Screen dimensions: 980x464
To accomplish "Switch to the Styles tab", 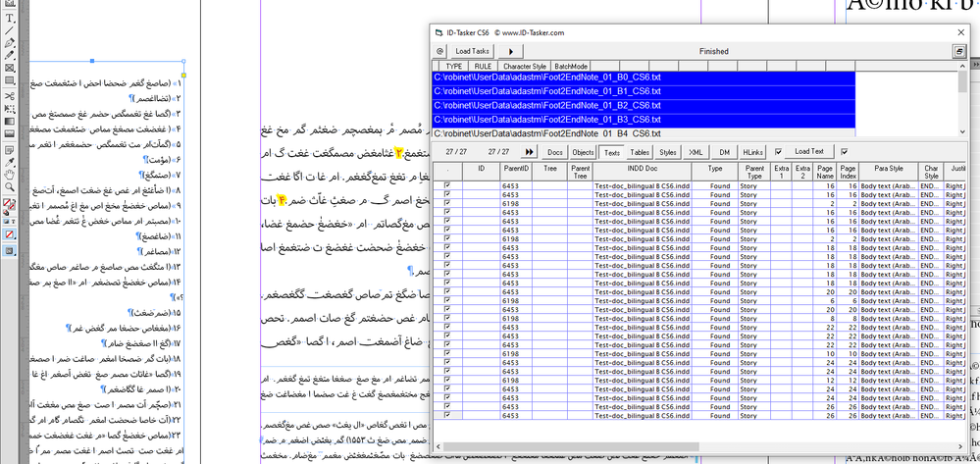I will click(668, 152).
